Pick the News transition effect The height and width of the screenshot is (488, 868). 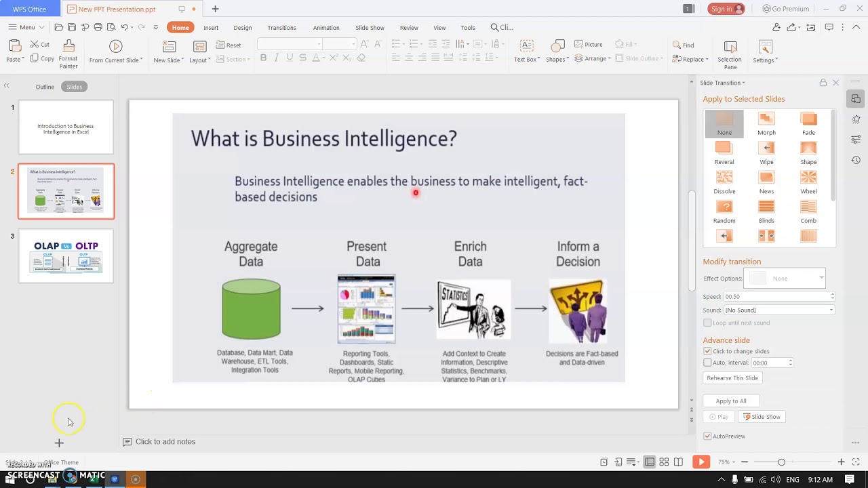pos(766,182)
